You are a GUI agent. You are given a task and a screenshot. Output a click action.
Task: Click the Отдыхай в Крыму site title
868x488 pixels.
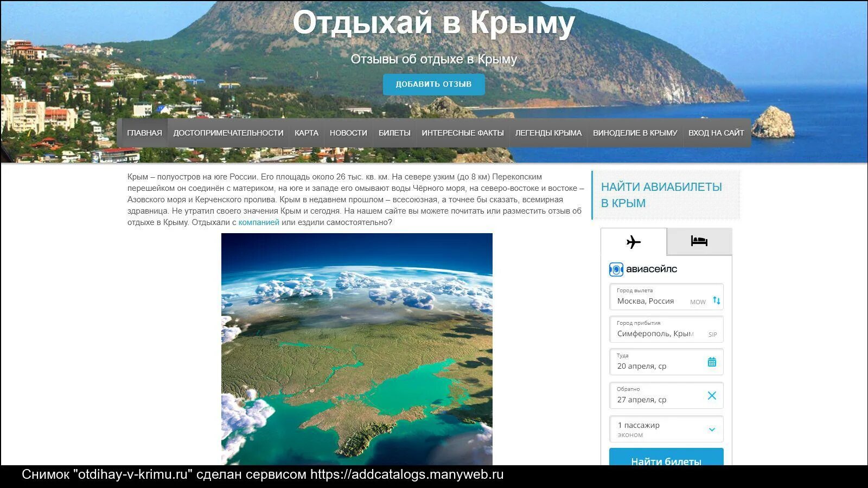pyautogui.click(x=433, y=24)
